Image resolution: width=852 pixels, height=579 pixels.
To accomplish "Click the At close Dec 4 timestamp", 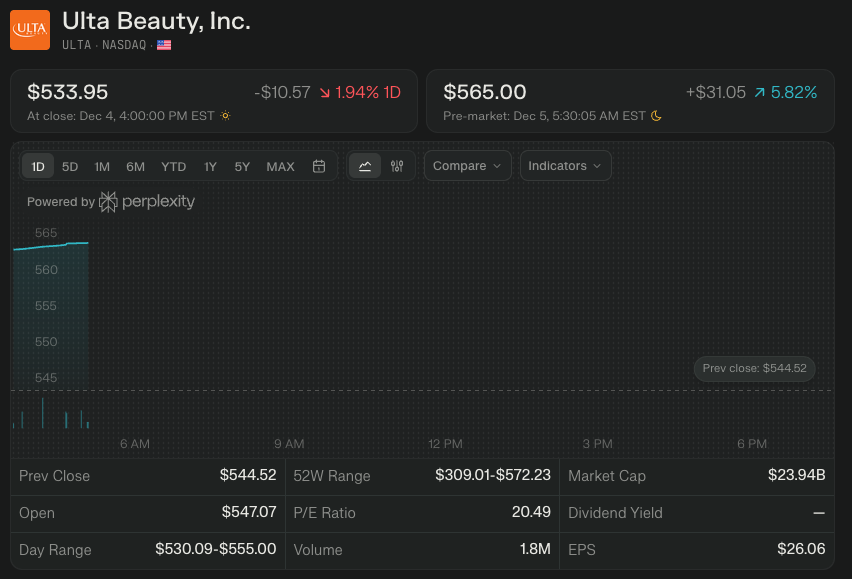I will [x=121, y=116].
